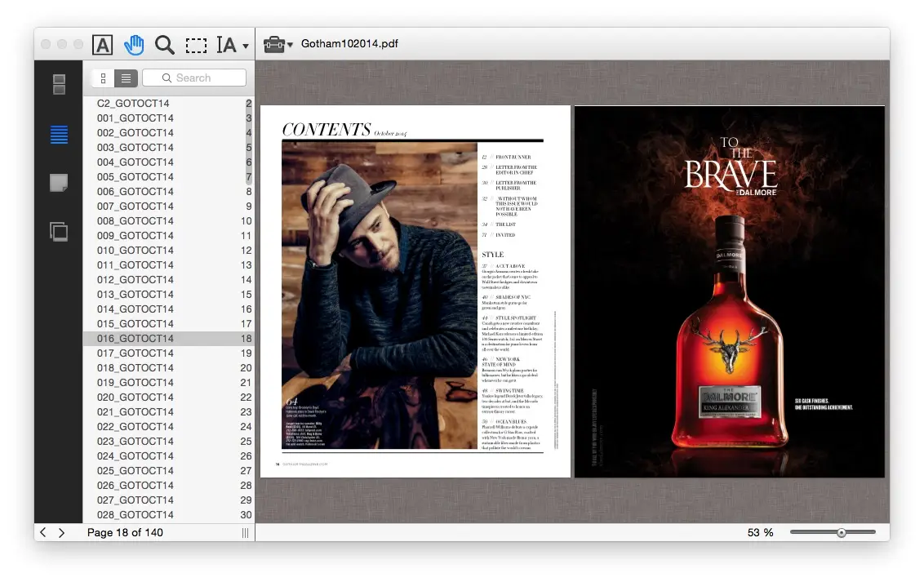This screenshot has width=924, height=582.
Task: Select outline entry 013_GOTOCT14
Action: pos(168,295)
